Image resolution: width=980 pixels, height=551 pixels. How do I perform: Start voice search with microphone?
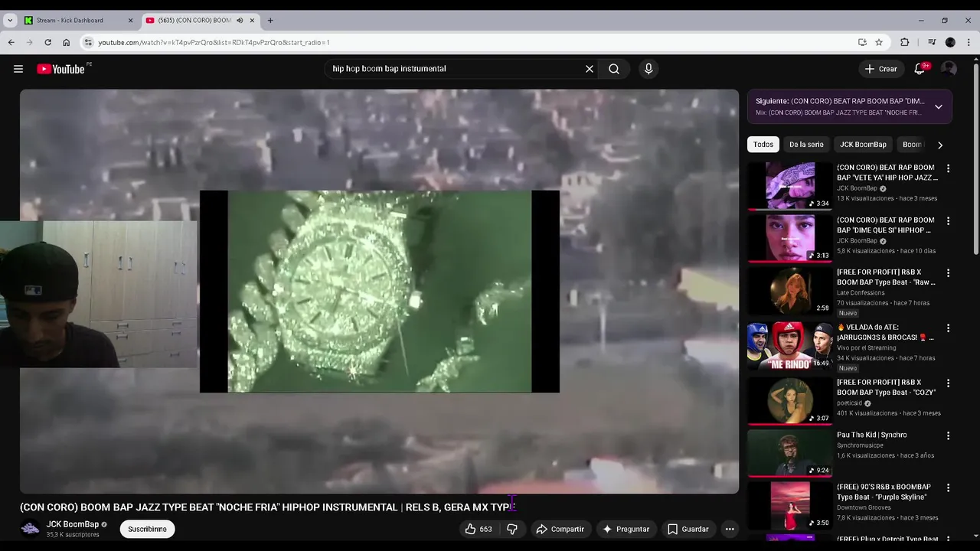tap(648, 69)
